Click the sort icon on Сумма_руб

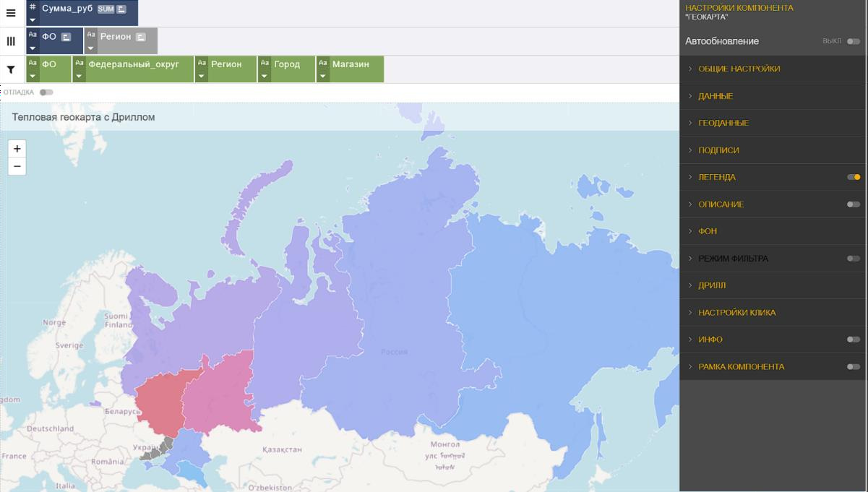pyautogui.click(x=121, y=9)
